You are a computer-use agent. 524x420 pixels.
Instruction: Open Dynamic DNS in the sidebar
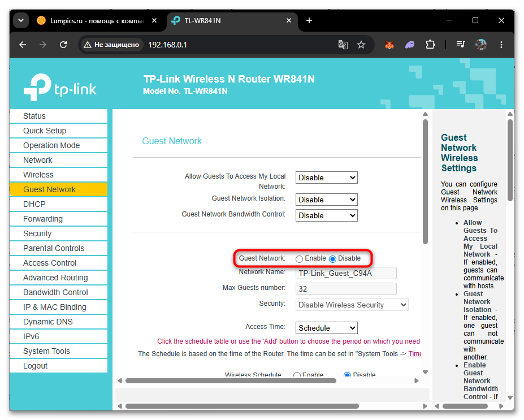coord(58,322)
